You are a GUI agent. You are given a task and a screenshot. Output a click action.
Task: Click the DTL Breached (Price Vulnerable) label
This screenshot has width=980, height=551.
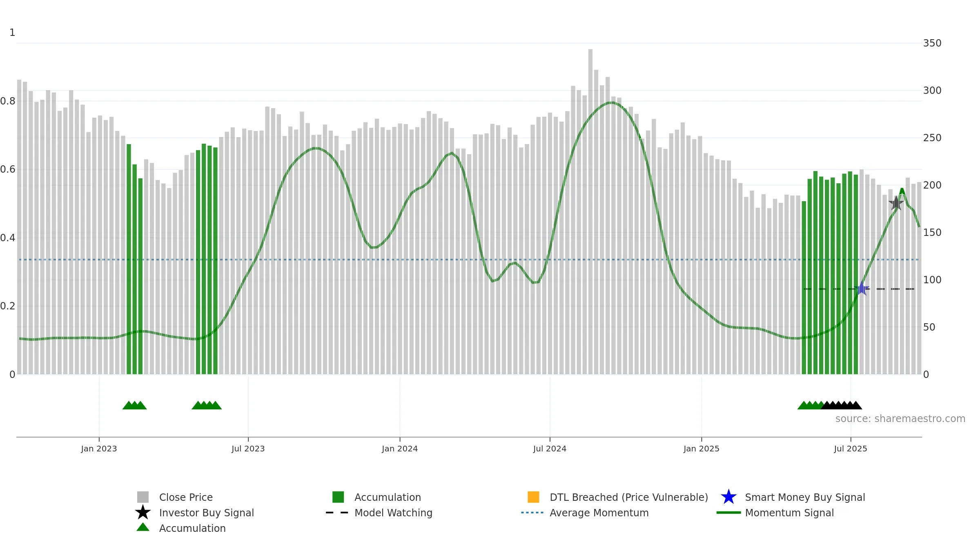click(x=629, y=497)
